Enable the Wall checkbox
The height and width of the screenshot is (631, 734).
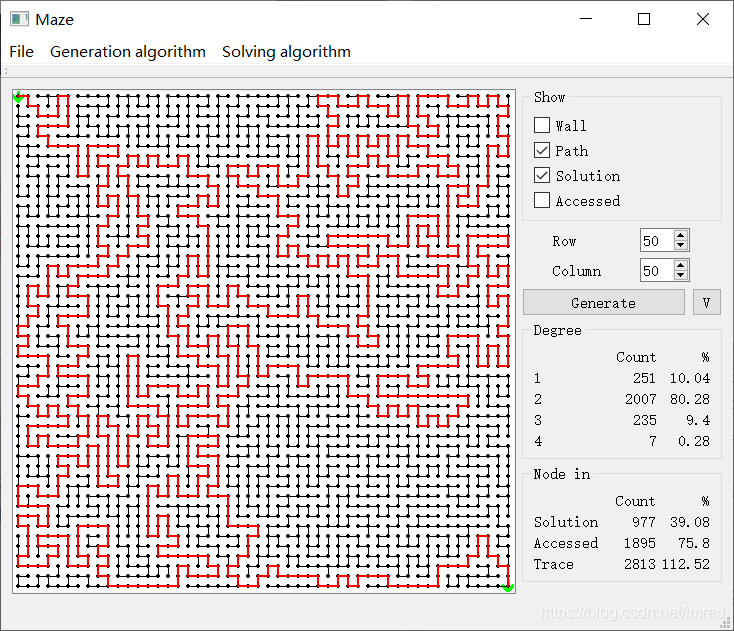(542, 125)
